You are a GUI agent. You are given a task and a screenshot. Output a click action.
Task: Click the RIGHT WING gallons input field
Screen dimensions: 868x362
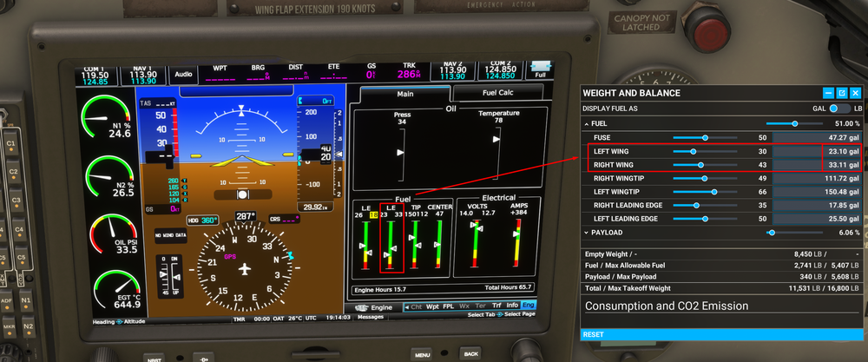(x=817, y=164)
